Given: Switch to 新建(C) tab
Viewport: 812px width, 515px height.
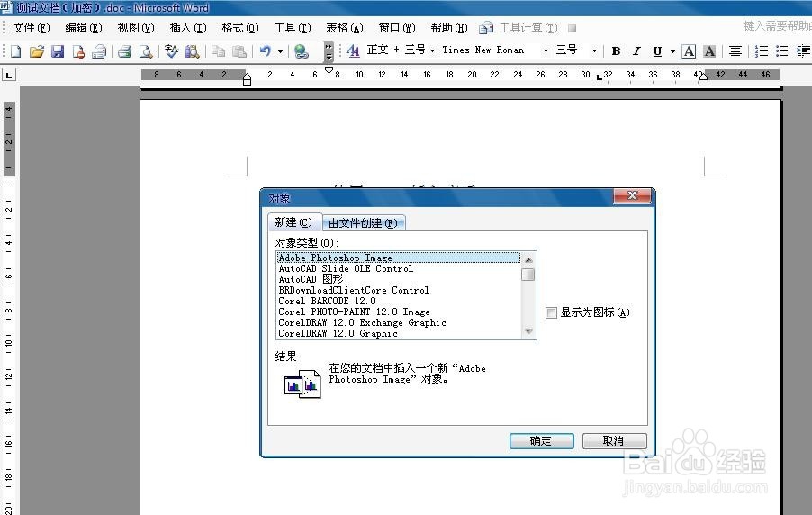Looking at the screenshot, I should [294, 222].
